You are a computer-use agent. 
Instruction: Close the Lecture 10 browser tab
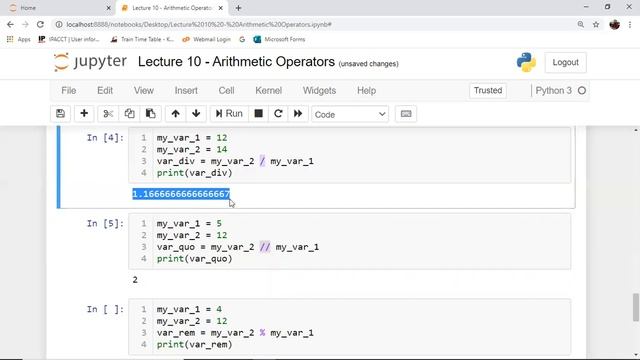[x=221, y=8]
